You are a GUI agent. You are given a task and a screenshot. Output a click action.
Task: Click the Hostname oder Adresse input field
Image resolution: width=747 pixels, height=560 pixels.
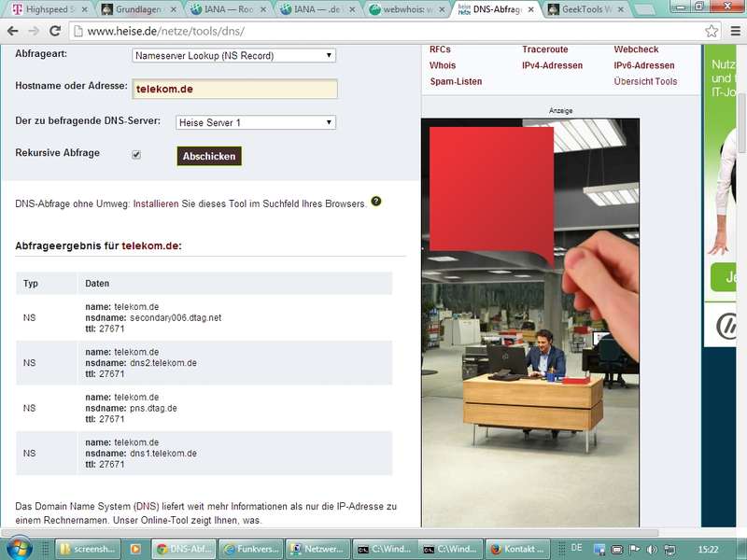tap(234, 89)
